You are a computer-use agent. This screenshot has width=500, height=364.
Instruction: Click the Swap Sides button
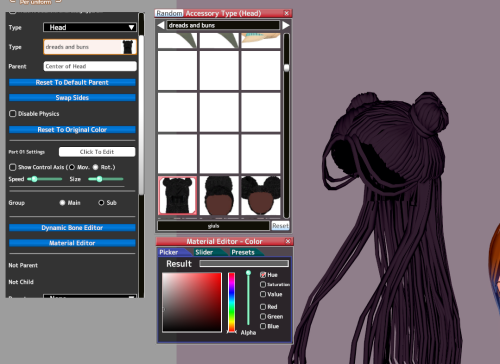click(x=72, y=98)
